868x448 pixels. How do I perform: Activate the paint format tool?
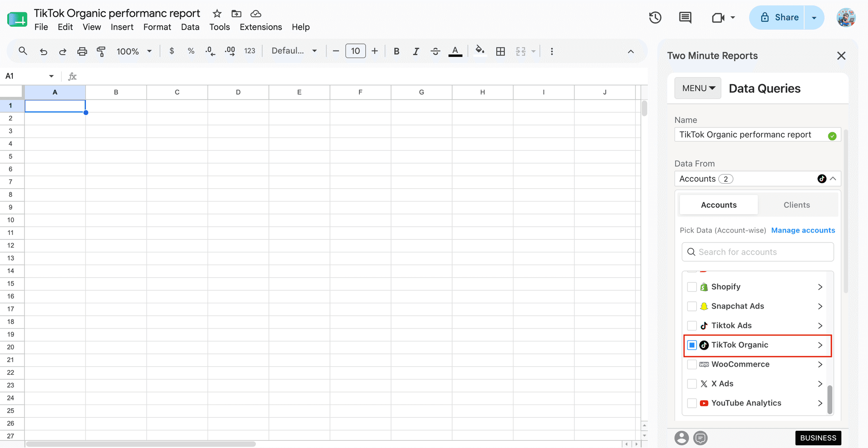(x=101, y=52)
